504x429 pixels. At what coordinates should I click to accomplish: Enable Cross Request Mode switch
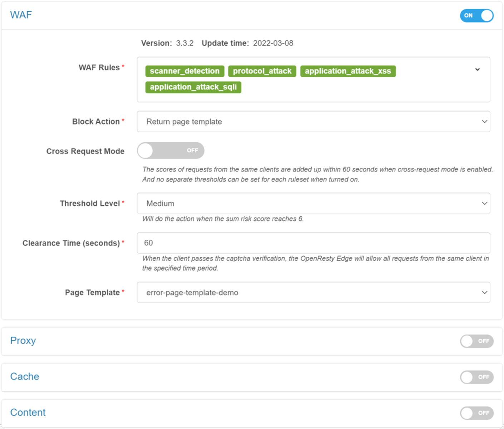171,151
